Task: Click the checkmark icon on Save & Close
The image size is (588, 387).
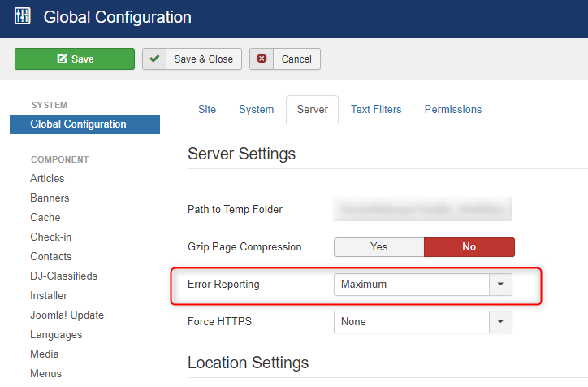Action: click(x=154, y=59)
